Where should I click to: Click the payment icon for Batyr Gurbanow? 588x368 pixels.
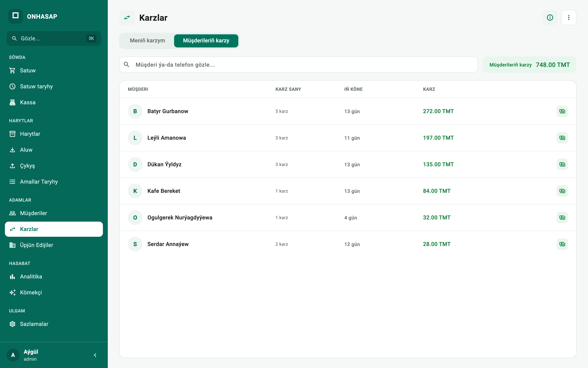[562, 111]
